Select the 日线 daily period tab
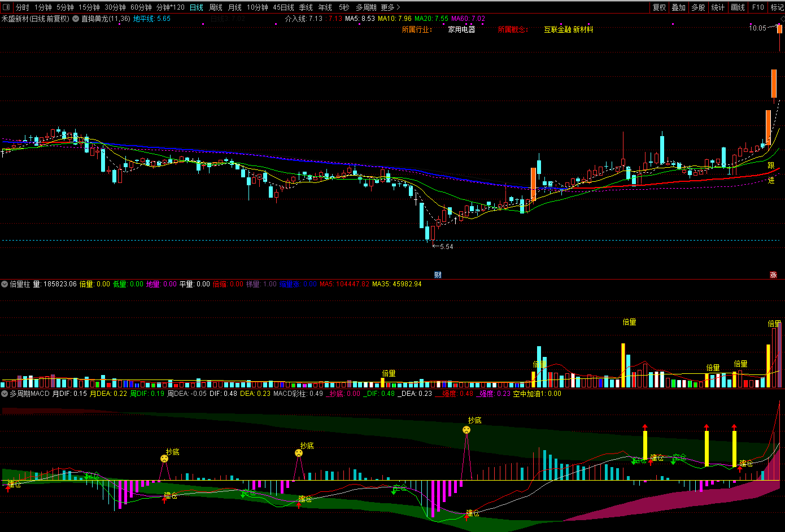The image size is (785, 532). 197,7
